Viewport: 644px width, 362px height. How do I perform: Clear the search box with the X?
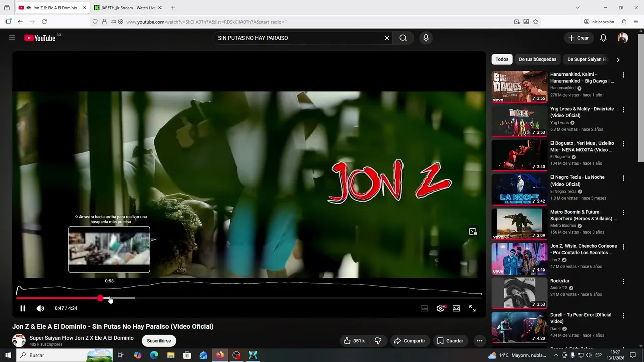[387, 38]
